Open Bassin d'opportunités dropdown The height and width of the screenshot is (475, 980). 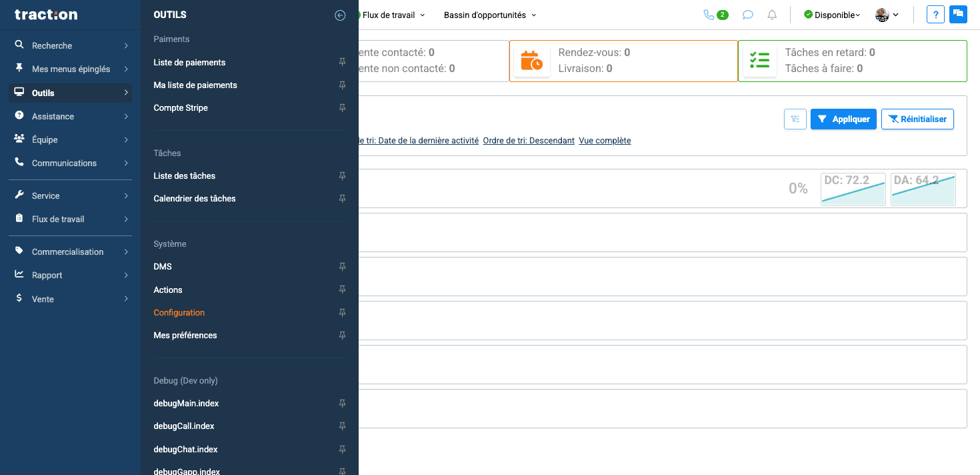490,15
